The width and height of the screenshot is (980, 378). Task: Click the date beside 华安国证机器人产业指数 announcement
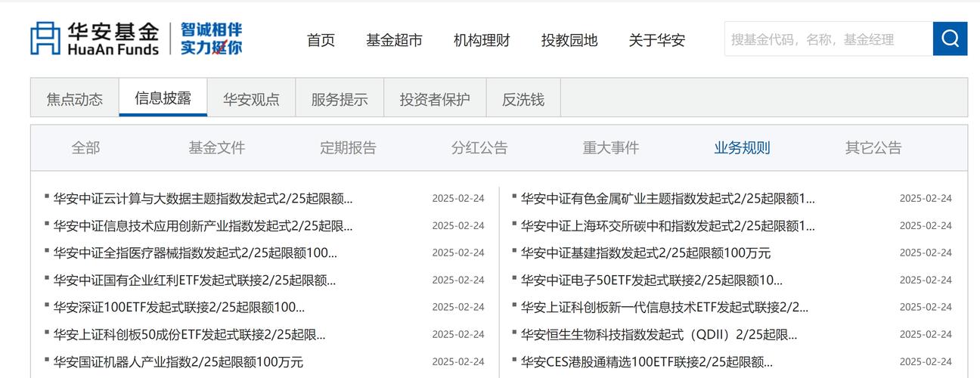458,362
